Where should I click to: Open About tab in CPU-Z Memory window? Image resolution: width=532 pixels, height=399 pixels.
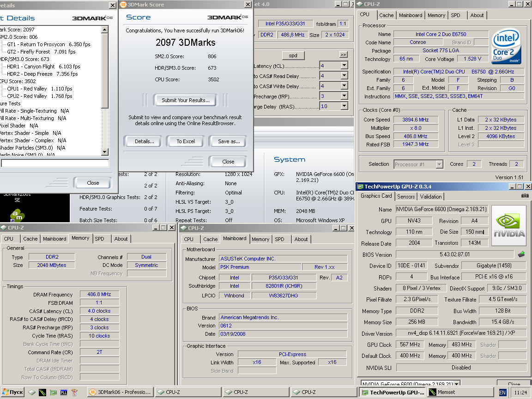pyautogui.click(x=121, y=239)
